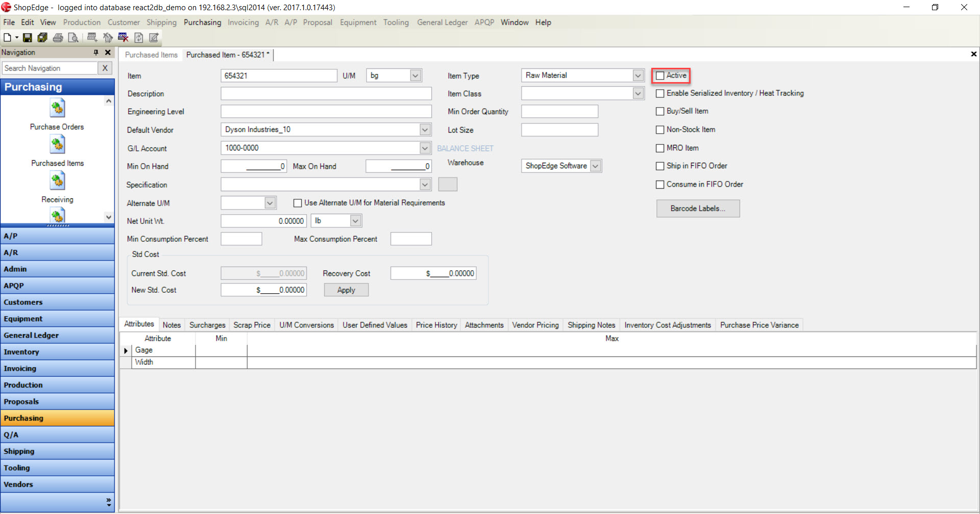The width and height of the screenshot is (980, 514).
Task: Open the U/M dropdown showing bg
Action: tap(415, 75)
